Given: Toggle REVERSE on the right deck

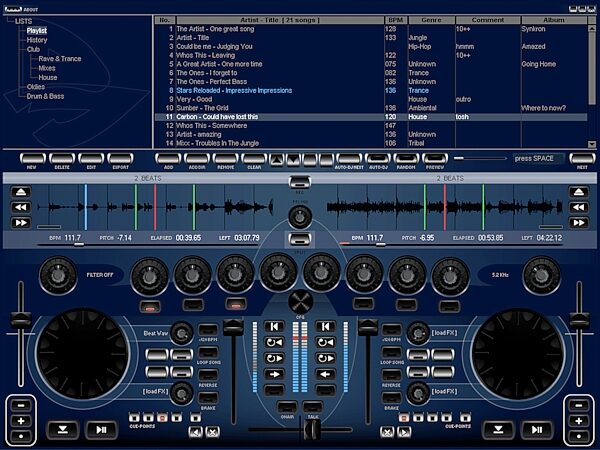Looking at the screenshot, I should (x=391, y=375).
